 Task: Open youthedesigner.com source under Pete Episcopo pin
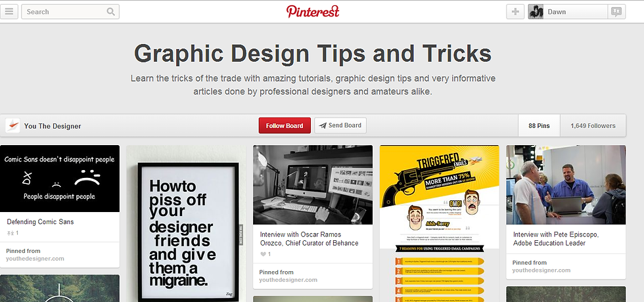(541, 270)
